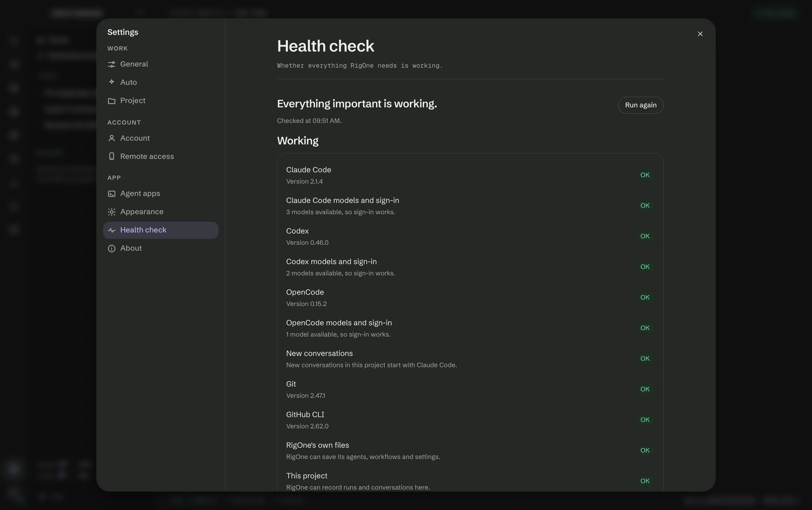Click the Checked at 09:51 AM text
This screenshot has width=812, height=510.
(309, 121)
